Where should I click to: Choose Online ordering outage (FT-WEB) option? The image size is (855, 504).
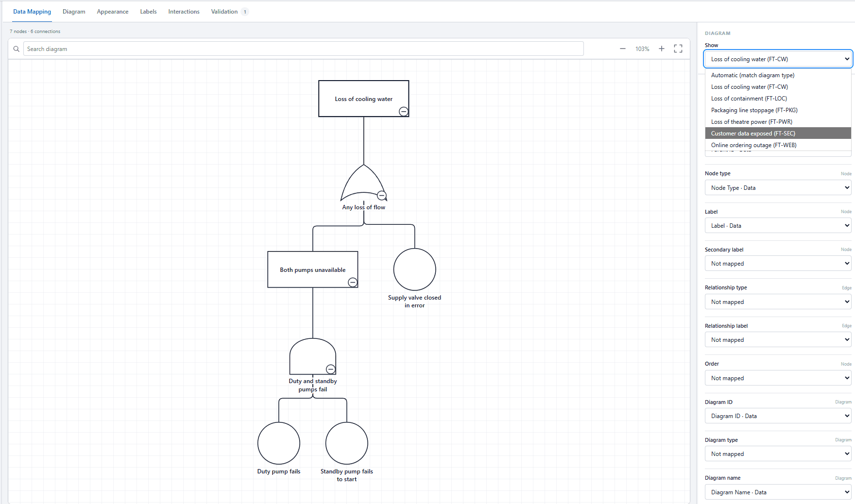(778, 145)
